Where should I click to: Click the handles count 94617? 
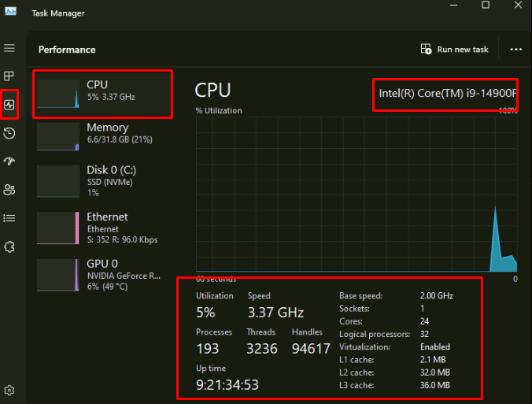311,349
